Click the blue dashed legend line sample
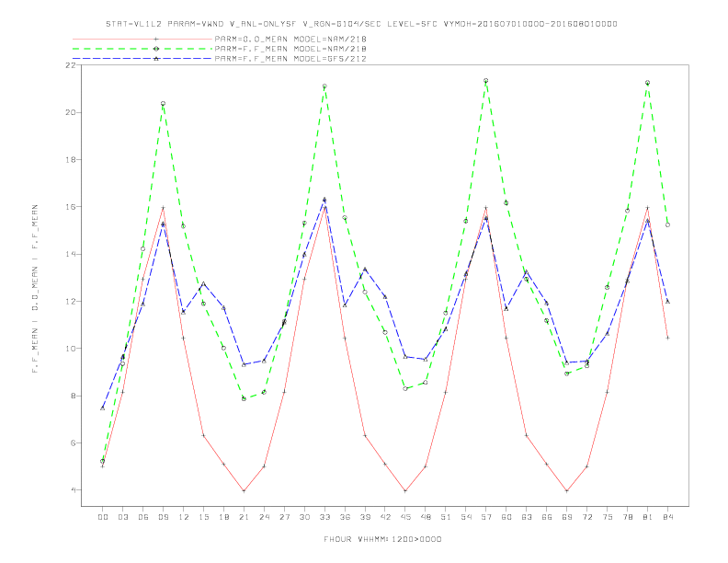The width and height of the screenshot is (728, 563). tap(142, 59)
